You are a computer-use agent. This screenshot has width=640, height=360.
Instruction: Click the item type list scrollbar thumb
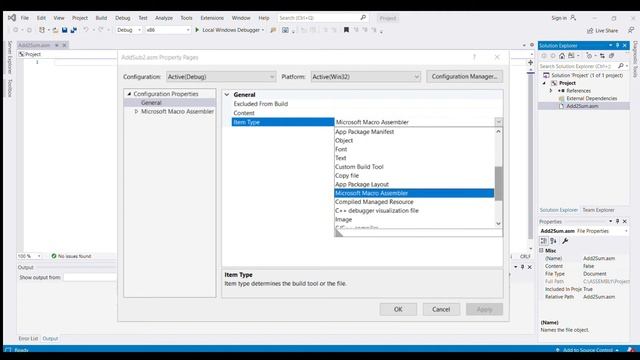(498, 183)
